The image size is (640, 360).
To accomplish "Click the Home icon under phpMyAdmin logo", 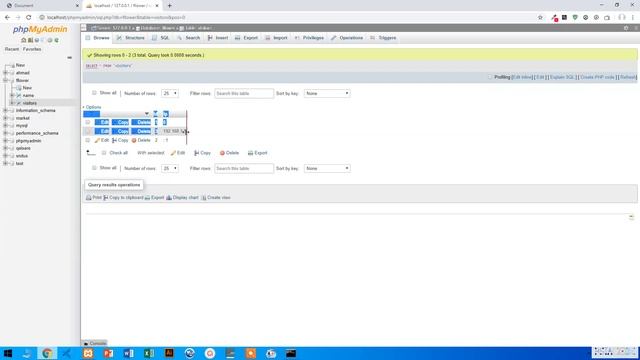I will point(24,40).
